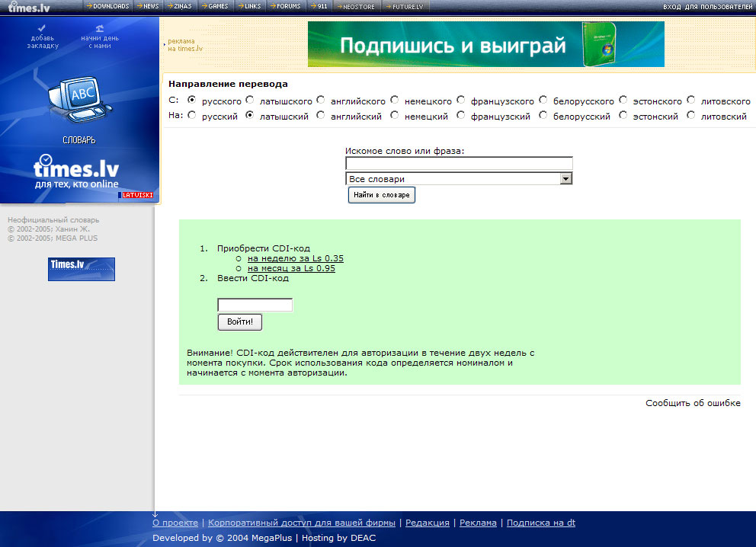
Task: Open 'Подписка на dt' footer link
Action: pyautogui.click(x=541, y=523)
